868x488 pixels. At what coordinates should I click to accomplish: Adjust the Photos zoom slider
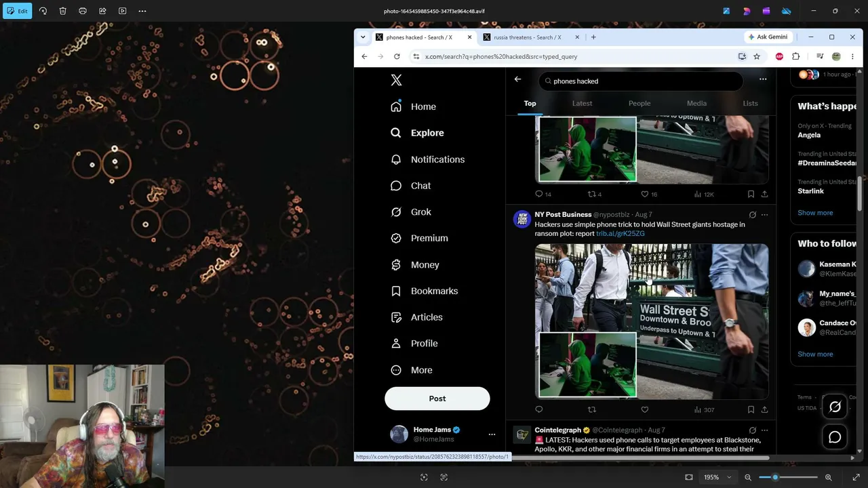click(788, 477)
